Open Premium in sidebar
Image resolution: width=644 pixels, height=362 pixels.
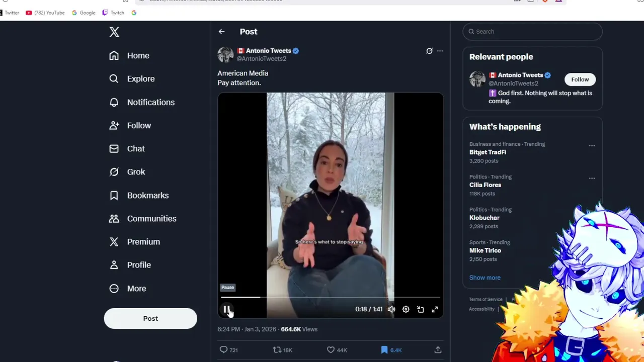pyautogui.click(x=134, y=242)
